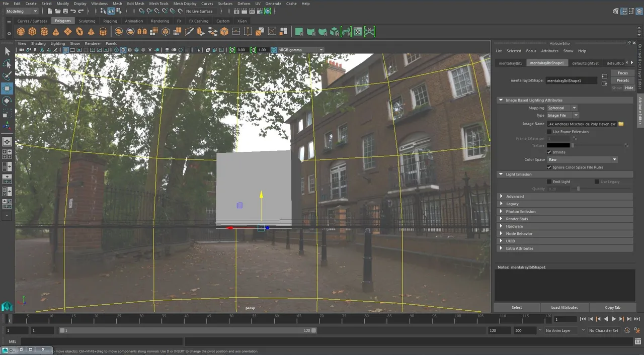644x355 pixels.
Task: Switch to the defaultLightSet tab
Action: (585, 63)
